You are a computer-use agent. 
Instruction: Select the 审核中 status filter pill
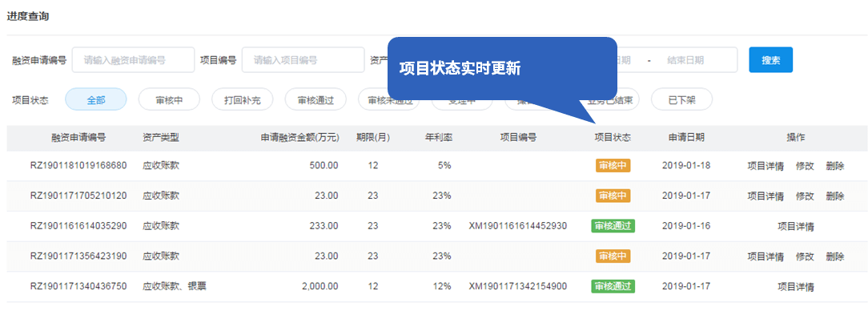[x=169, y=100]
